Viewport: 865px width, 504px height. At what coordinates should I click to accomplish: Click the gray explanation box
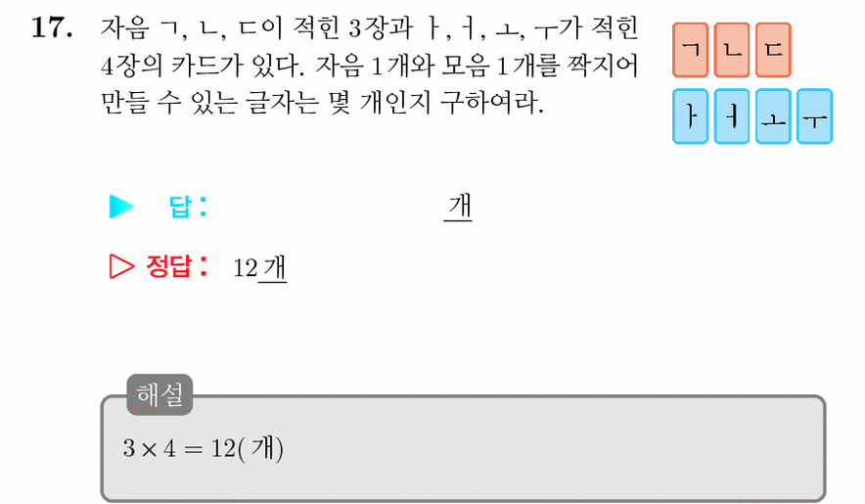point(464,448)
